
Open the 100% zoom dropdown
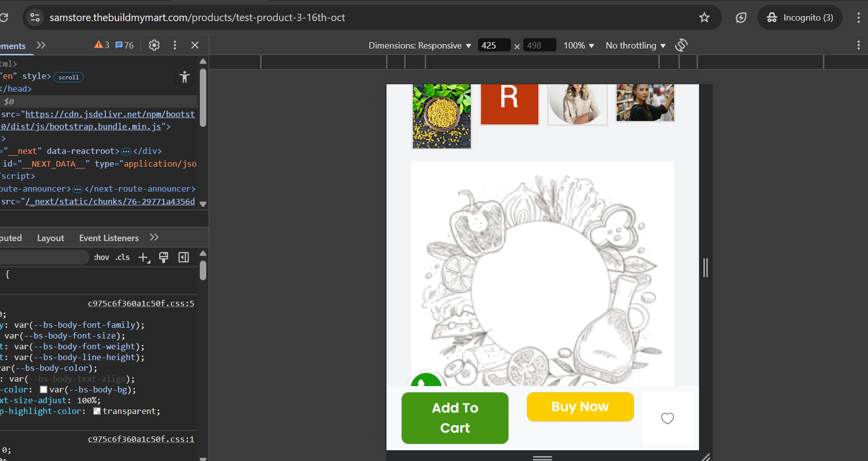[x=579, y=46]
